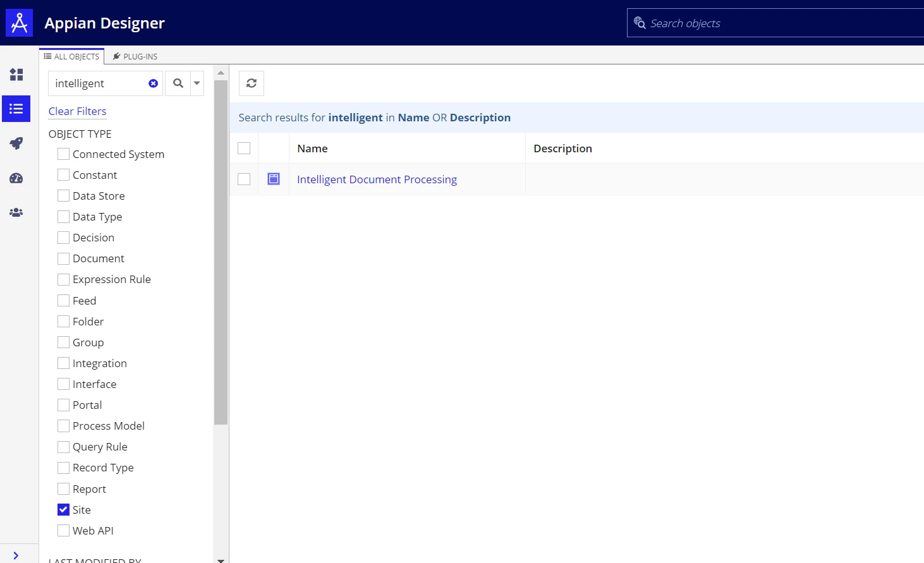Check the Process Model filter
This screenshot has height=563, width=924.
coord(63,426)
